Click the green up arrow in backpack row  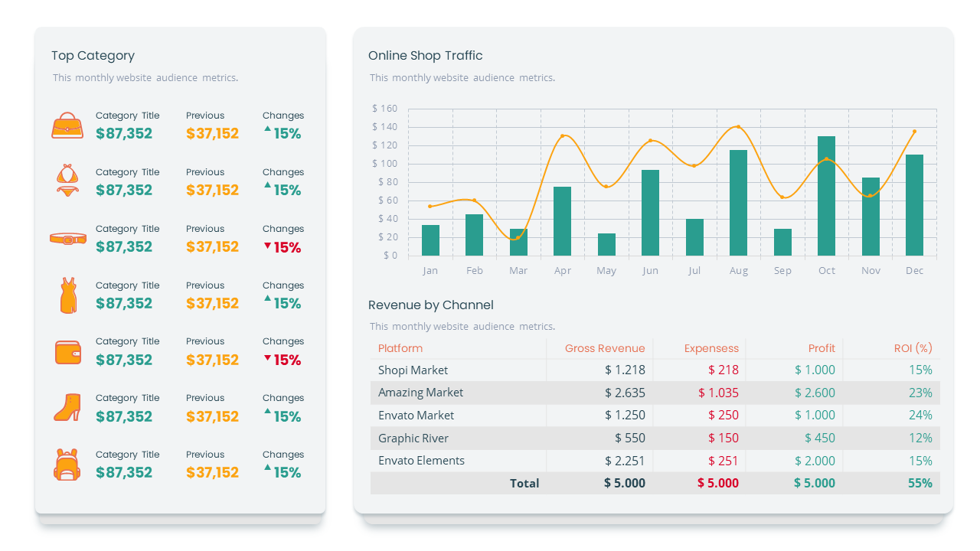(267, 467)
